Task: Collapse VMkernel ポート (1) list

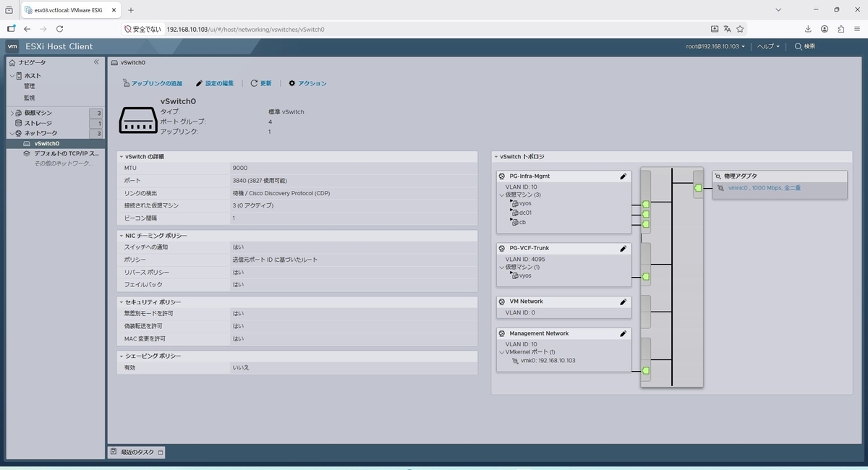Action: click(x=502, y=352)
